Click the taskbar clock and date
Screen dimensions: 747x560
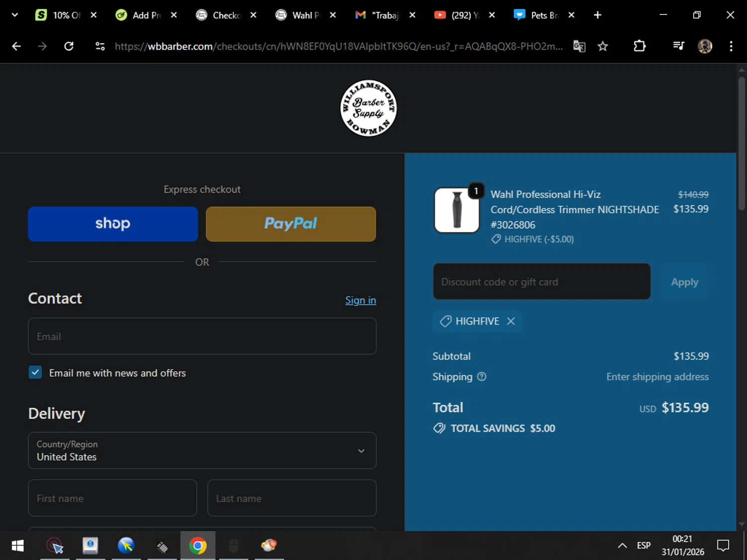pyautogui.click(x=683, y=546)
